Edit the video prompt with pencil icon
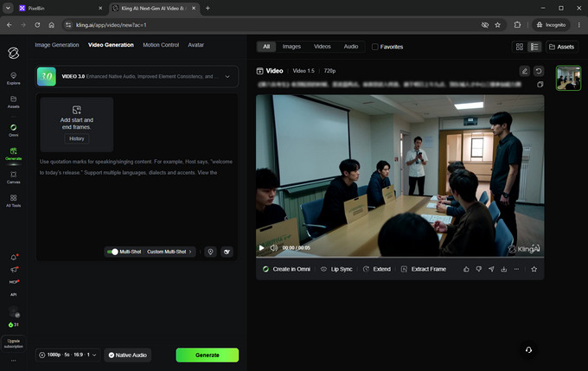The height and width of the screenshot is (371, 588). [x=524, y=71]
